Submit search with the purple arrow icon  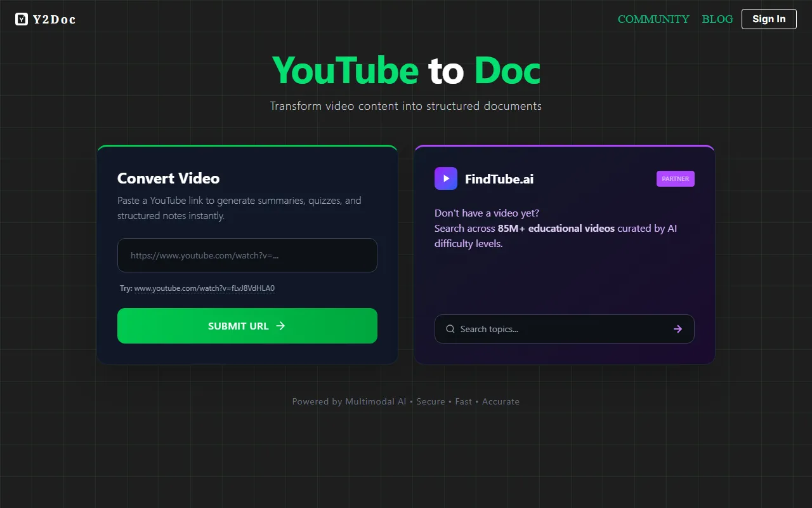[x=678, y=329]
